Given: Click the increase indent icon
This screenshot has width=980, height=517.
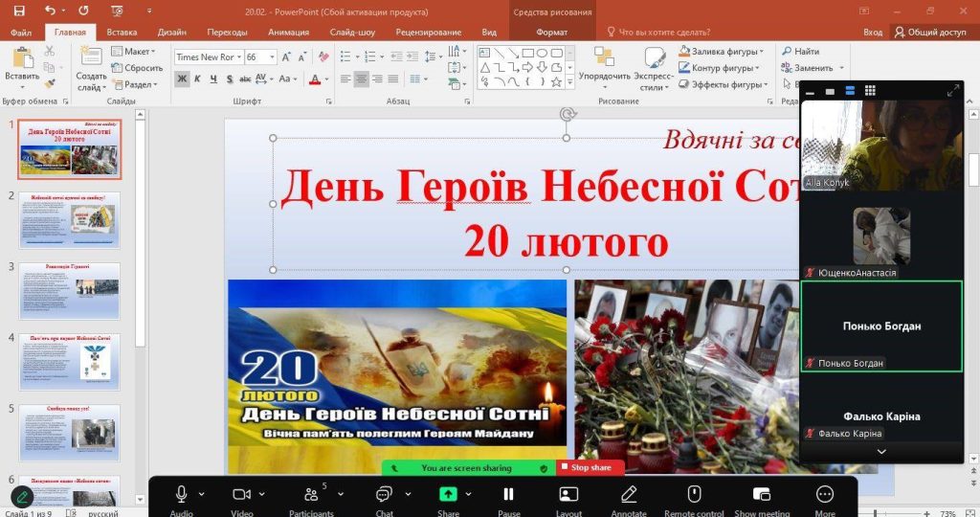Looking at the screenshot, I should click(x=412, y=56).
